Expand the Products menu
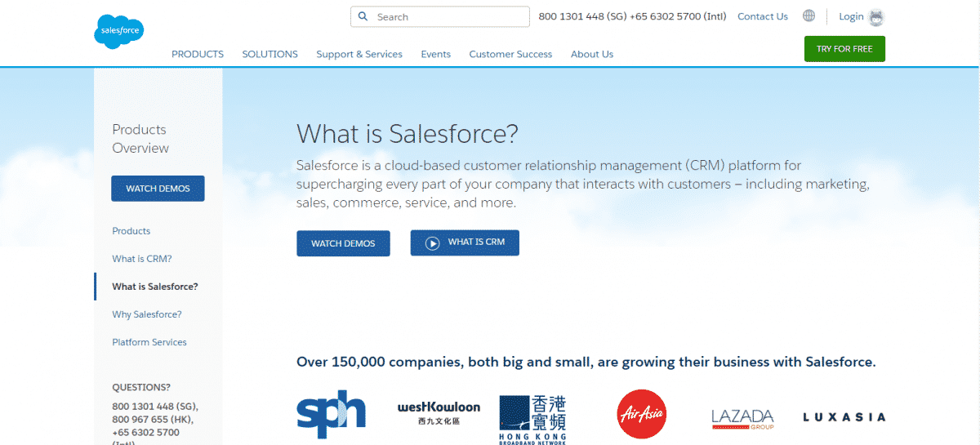The image size is (980, 445). (198, 54)
